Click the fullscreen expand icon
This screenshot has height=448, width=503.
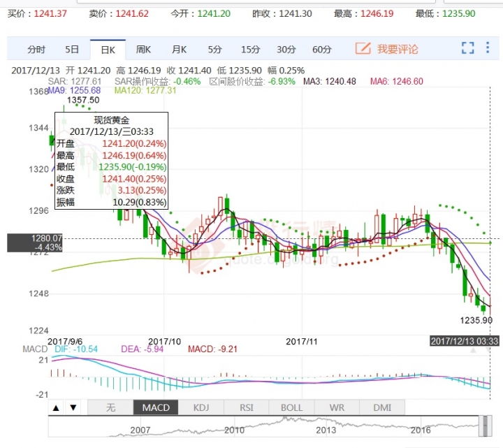468,48
